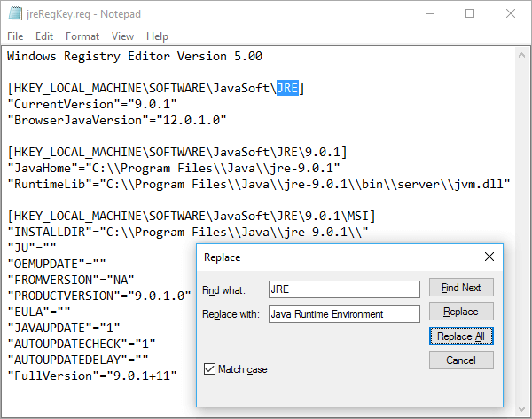Open the Help menu
Image resolution: width=532 pixels, height=419 pixels.
click(x=157, y=36)
